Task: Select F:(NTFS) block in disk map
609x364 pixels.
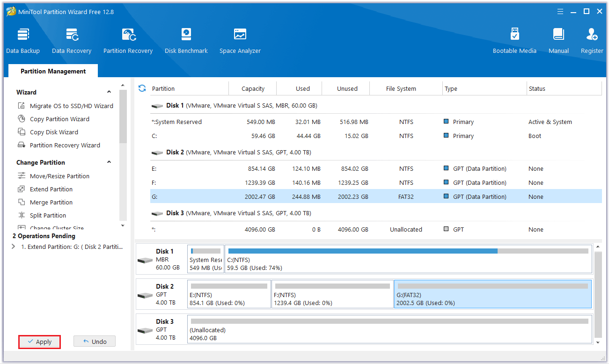Action: tap(332, 294)
